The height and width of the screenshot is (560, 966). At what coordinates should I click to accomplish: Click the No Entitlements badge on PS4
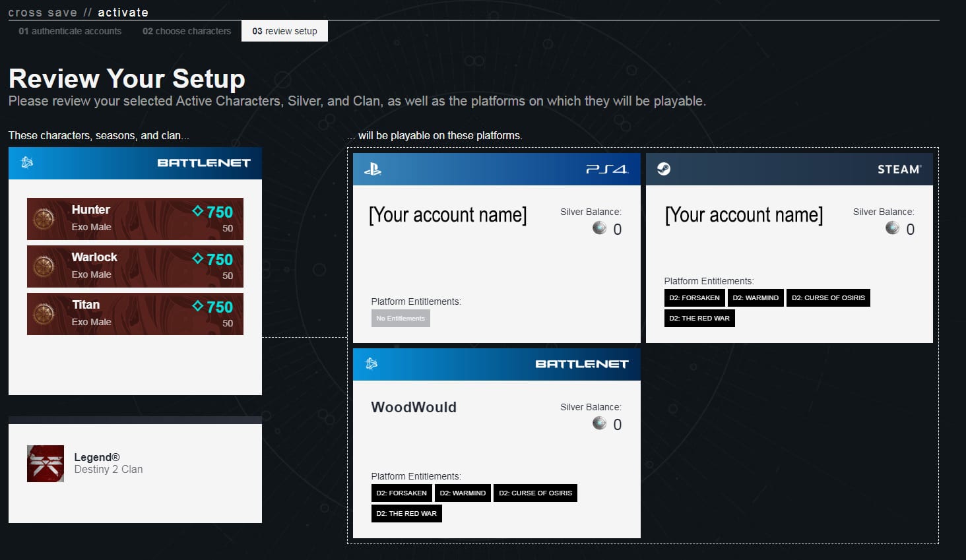401,319
